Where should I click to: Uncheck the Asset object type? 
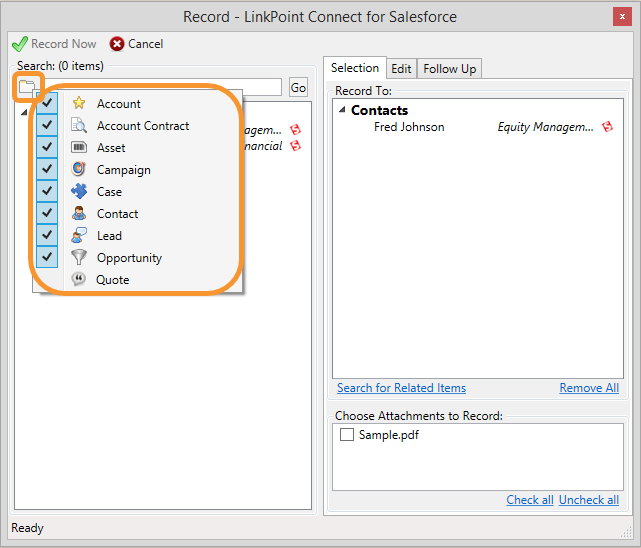pos(47,146)
